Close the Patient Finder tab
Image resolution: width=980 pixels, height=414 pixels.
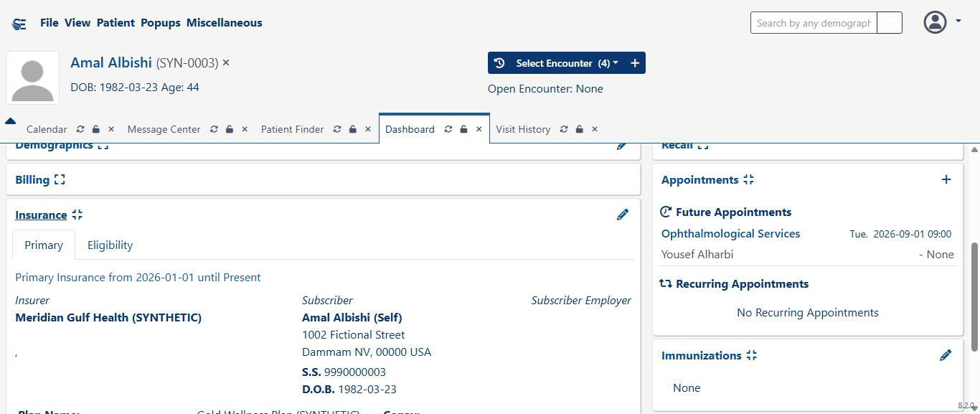[368, 129]
